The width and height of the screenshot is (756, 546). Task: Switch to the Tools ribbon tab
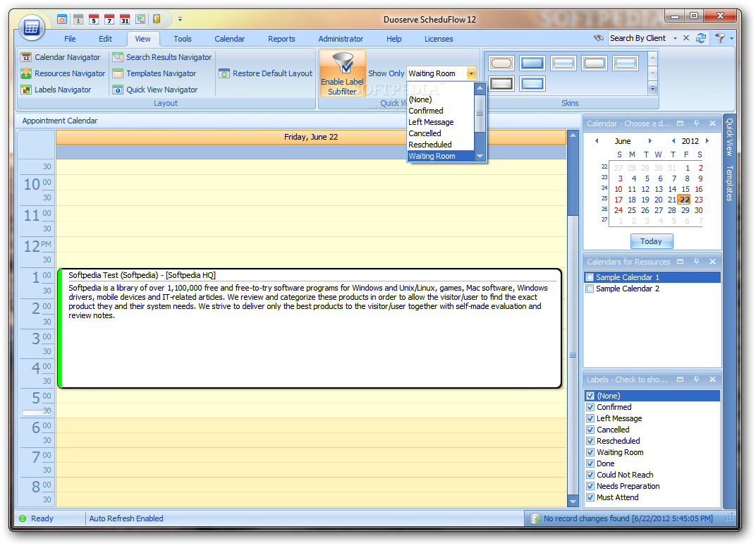(182, 39)
